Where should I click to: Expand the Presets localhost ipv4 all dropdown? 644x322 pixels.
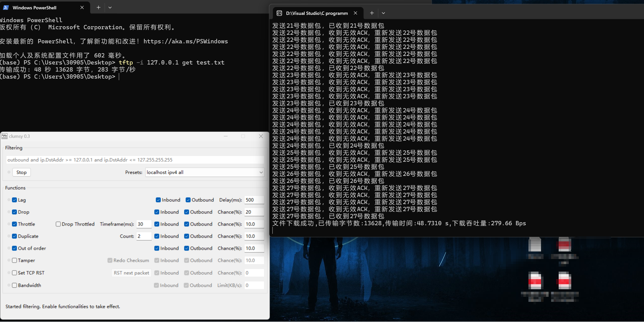[x=261, y=172]
